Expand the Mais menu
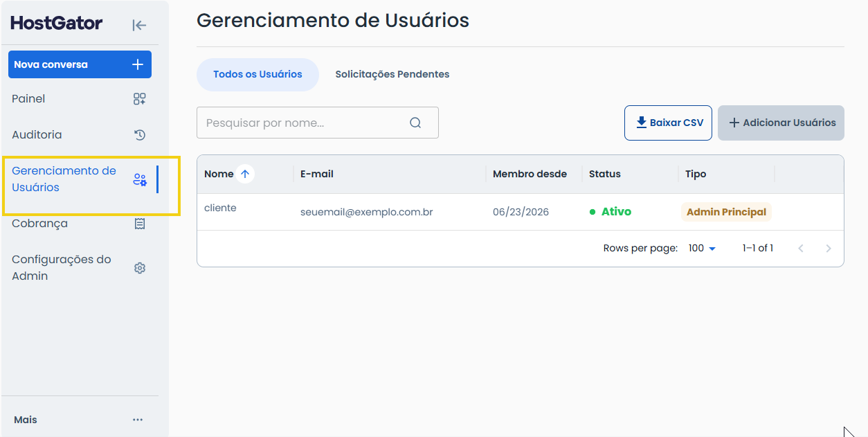 point(80,420)
